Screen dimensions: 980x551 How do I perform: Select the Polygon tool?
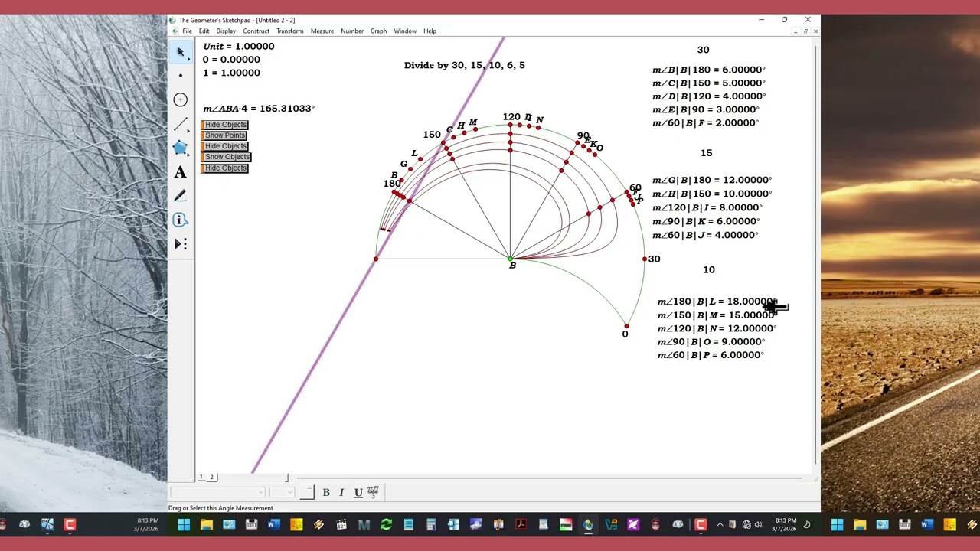[181, 148]
